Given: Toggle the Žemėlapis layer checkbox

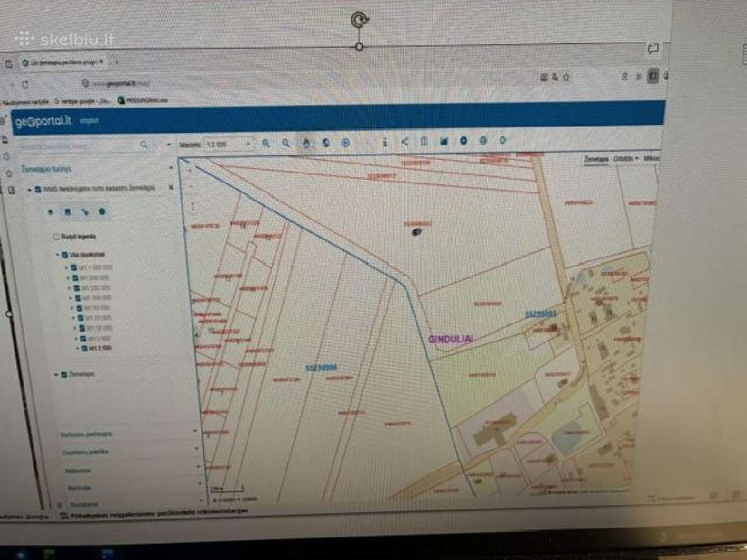Looking at the screenshot, I should tap(63, 375).
